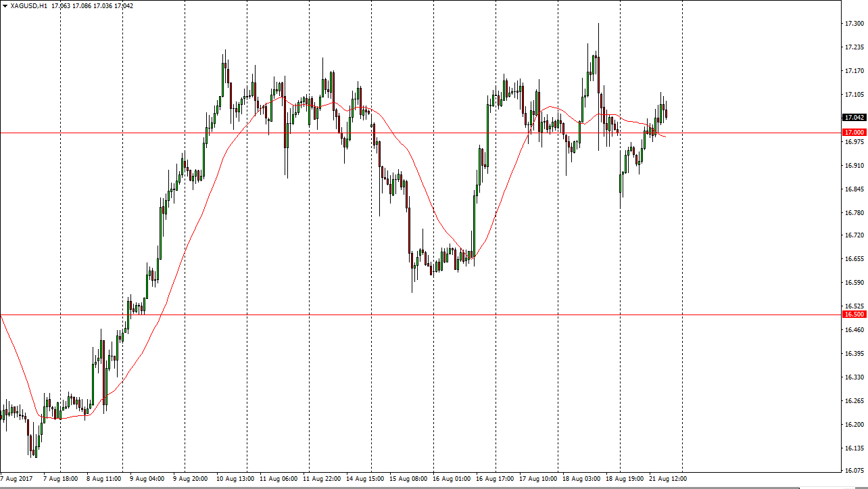Click the 15 Aug 08:00 time label
868x489 pixels.
[x=409, y=478]
